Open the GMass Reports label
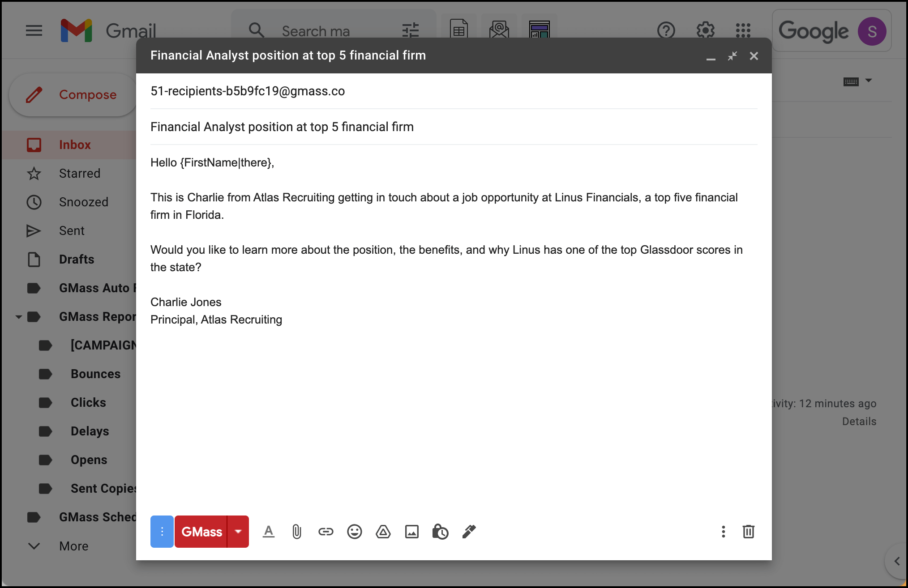 pyautogui.click(x=81, y=317)
